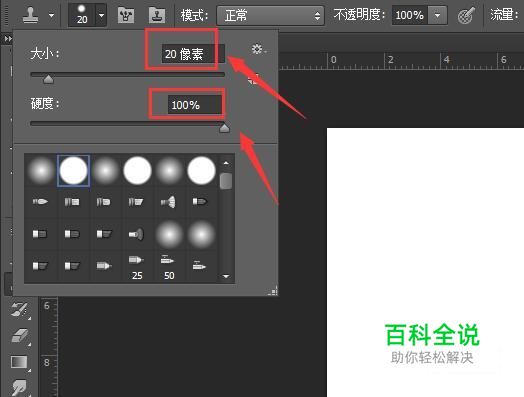Screen dimensions: 524x397
Task: Pick the dark pointed-tip bristle brush preset
Action: click(200, 202)
